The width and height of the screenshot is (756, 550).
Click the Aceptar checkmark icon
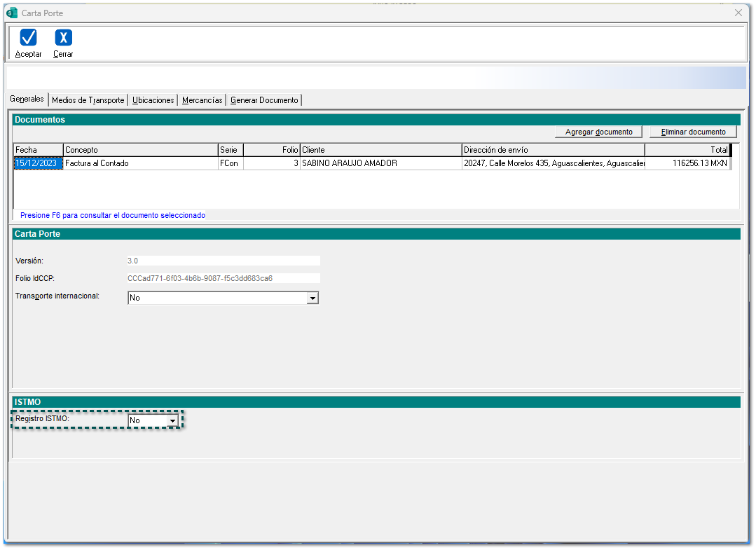29,38
